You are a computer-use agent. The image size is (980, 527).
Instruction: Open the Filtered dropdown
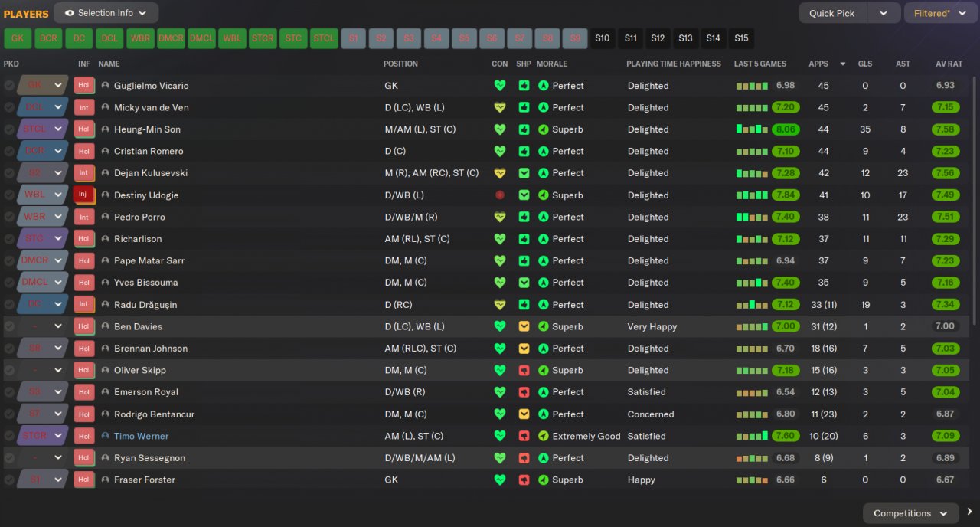coord(939,13)
